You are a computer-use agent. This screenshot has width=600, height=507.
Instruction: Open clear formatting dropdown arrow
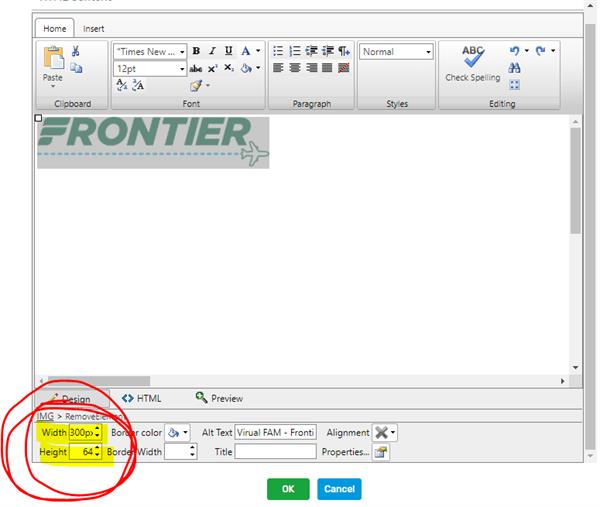[x=208, y=85]
